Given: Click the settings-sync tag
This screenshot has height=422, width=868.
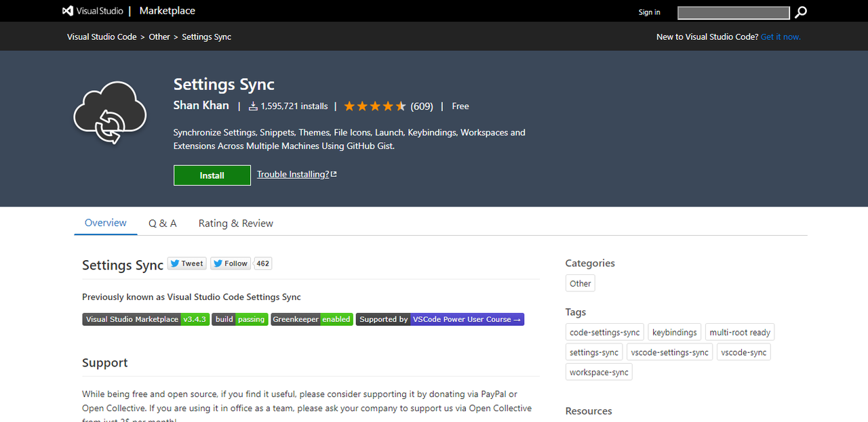Looking at the screenshot, I should pyautogui.click(x=594, y=352).
